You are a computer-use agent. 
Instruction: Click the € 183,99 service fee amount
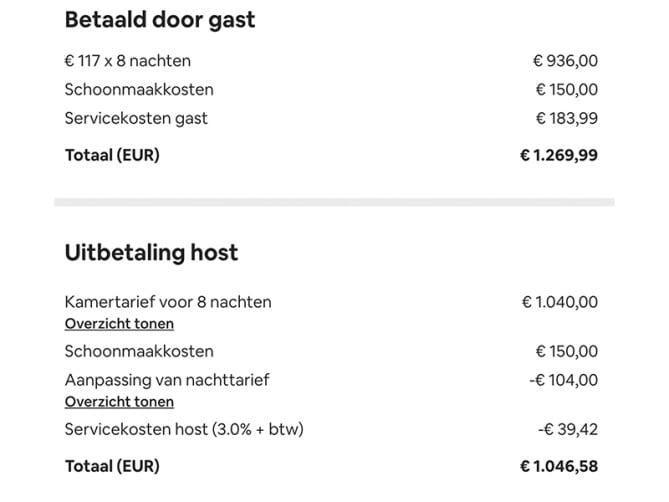(x=566, y=118)
